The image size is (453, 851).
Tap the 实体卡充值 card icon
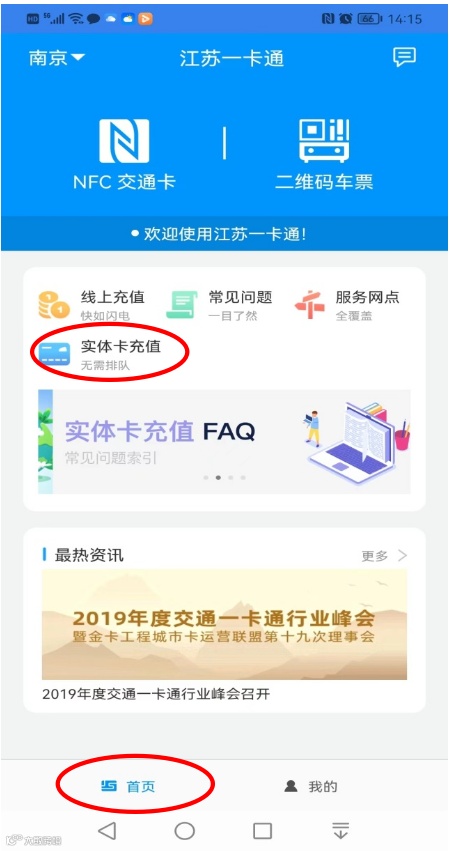click(54, 354)
